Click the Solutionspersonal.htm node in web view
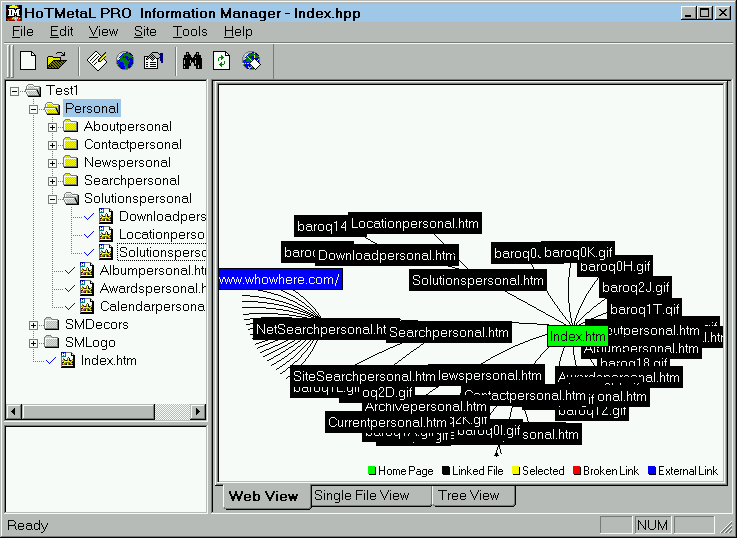The image size is (737, 538). pyautogui.click(x=478, y=281)
